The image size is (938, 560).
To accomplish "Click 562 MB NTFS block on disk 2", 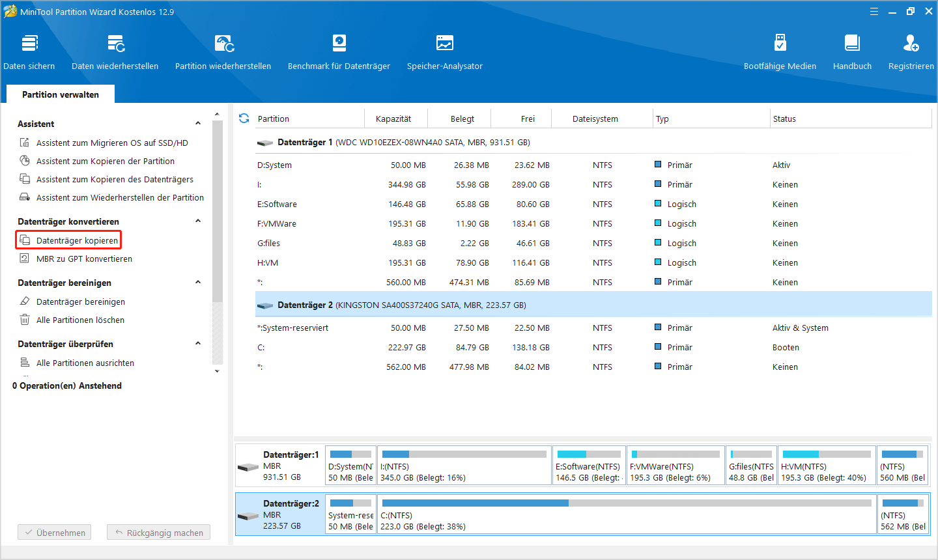I will pyautogui.click(x=903, y=514).
